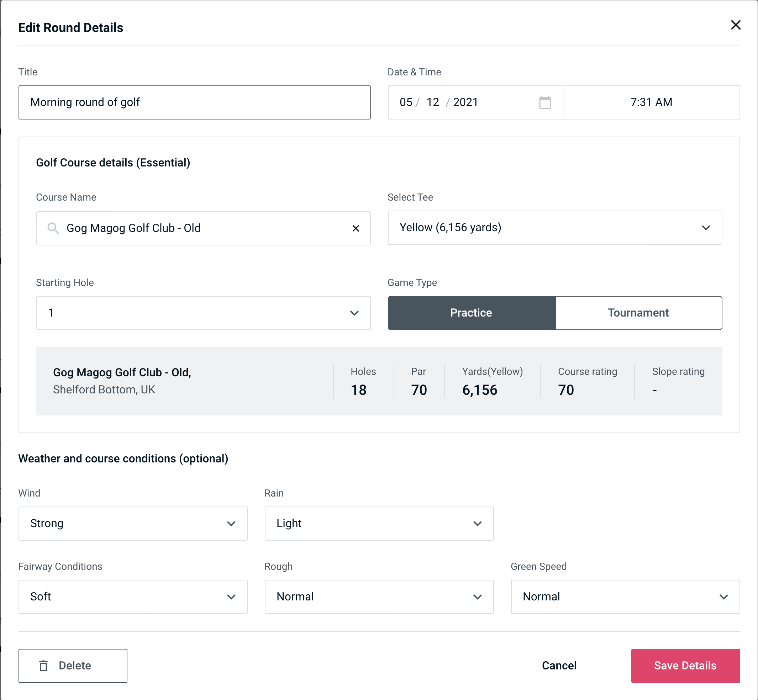Viewport: 758px width, 700px height.
Task: Click Save Details button
Action: (685, 666)
